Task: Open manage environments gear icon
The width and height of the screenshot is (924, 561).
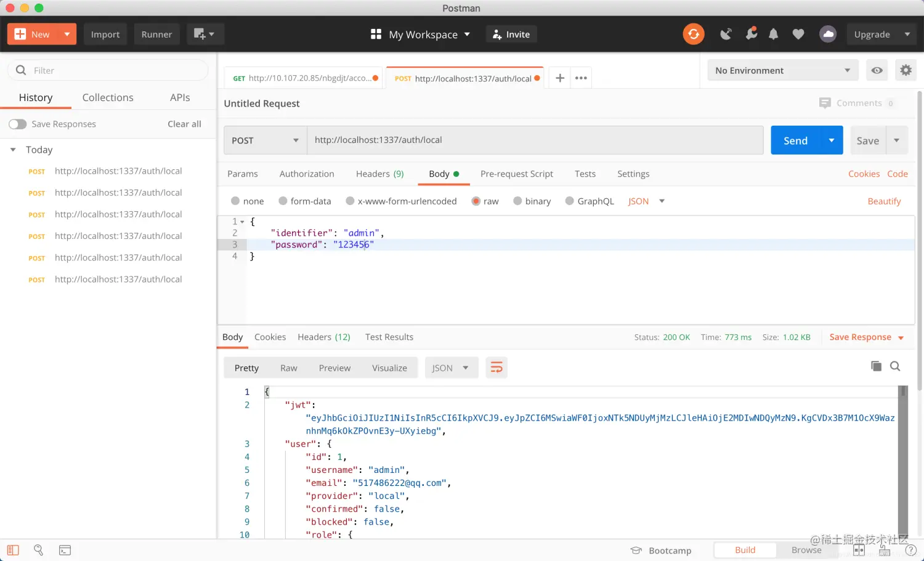Action: click(x=906, y=70)
